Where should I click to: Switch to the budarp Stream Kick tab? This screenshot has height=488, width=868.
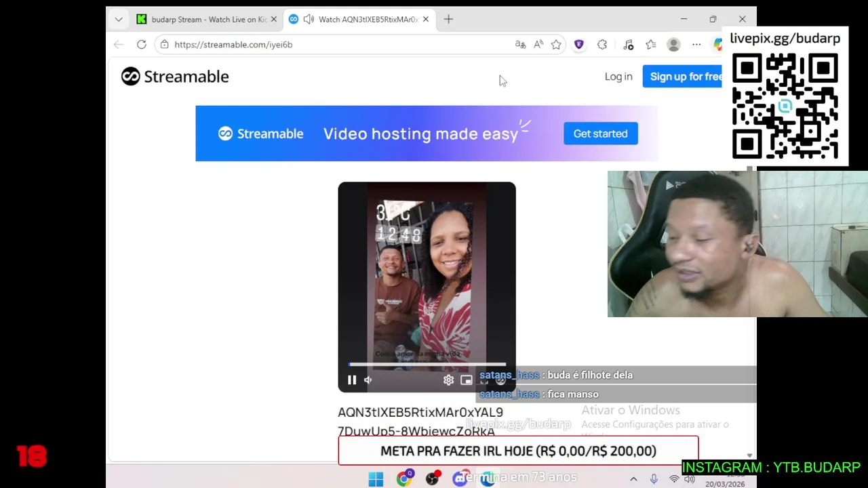[205, 19]
